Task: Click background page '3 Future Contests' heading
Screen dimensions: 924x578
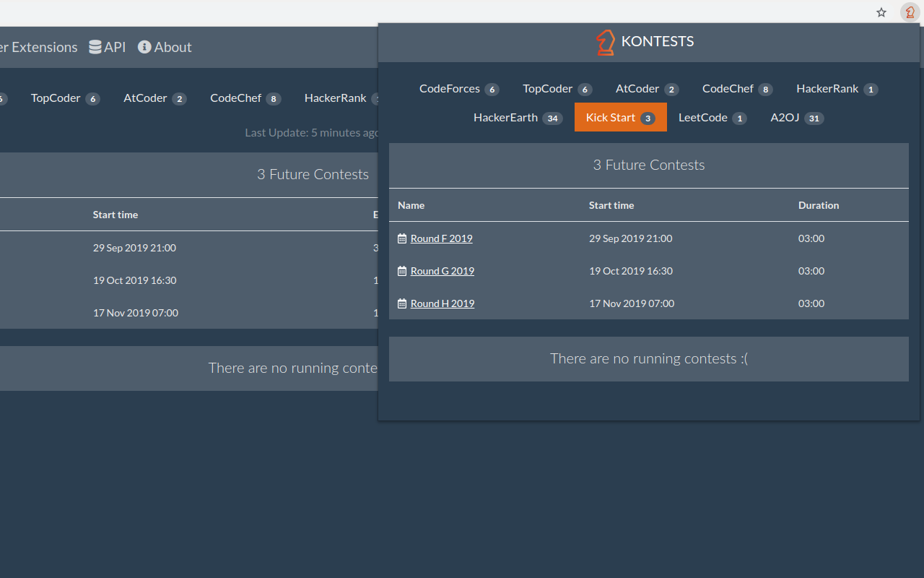Action: point(313,174)
